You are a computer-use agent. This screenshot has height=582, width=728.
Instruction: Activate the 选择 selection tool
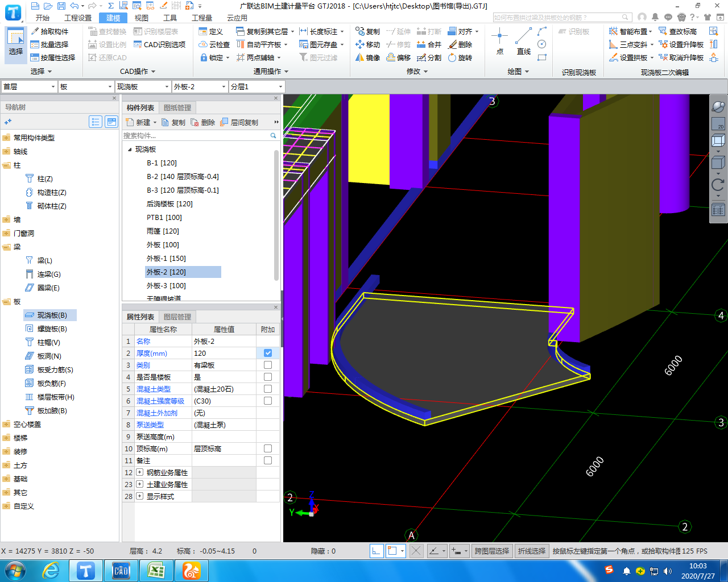click(x=16, y=43)
